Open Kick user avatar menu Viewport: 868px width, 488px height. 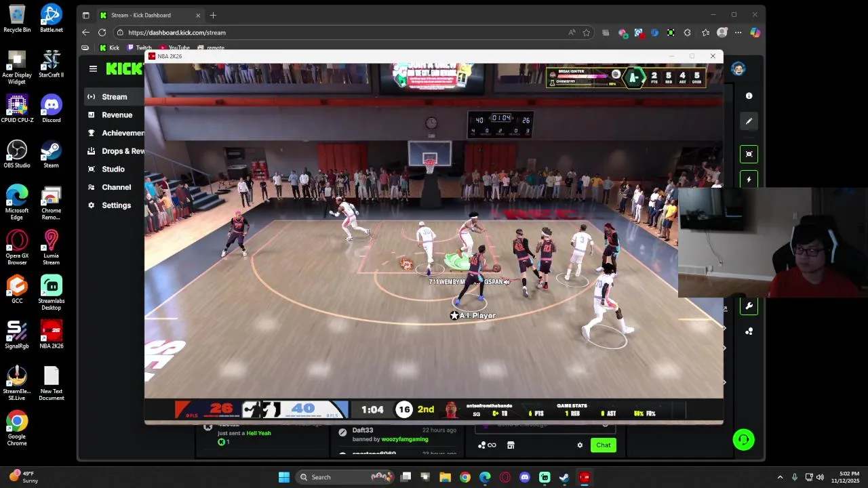[738, 68]
